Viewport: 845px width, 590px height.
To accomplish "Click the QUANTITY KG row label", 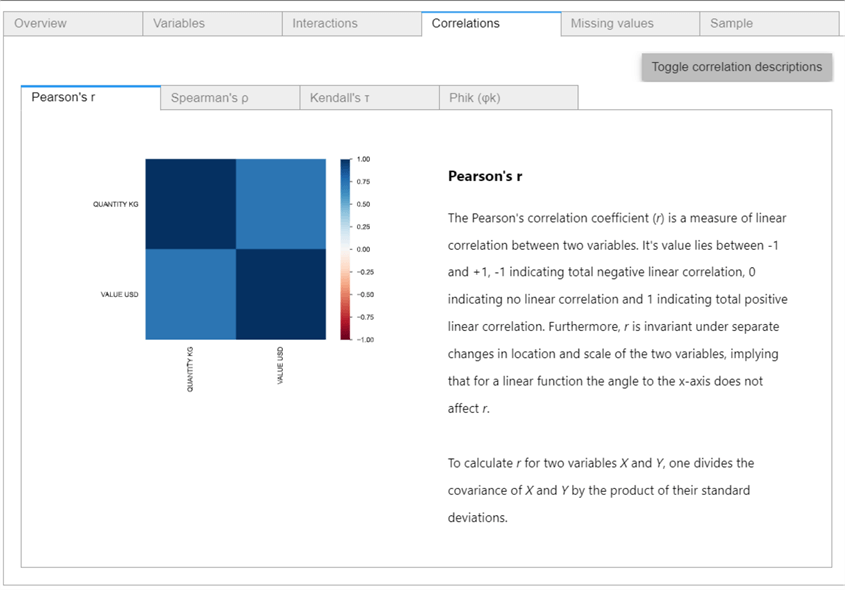I will [118, 205].
